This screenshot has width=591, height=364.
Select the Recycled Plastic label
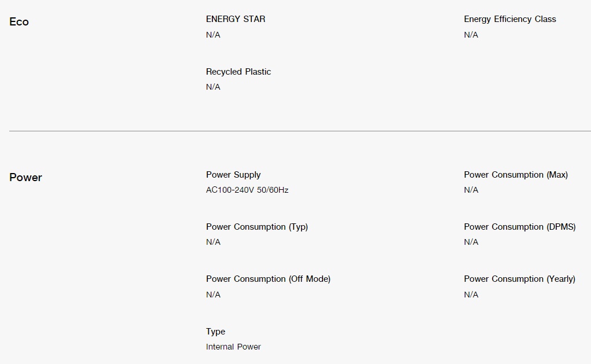point(238,72)
